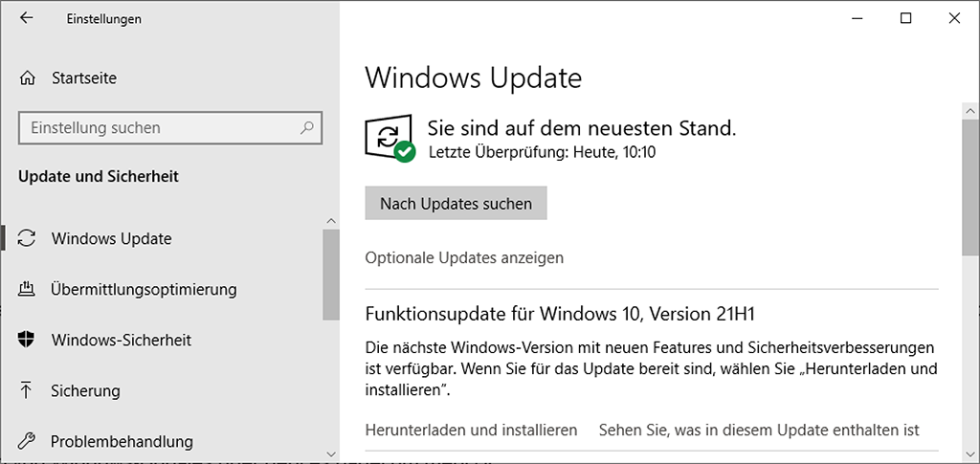This screenshot has height=464, width=980.
Task: Click the Startseite home icon
Action: coord(29,77)
